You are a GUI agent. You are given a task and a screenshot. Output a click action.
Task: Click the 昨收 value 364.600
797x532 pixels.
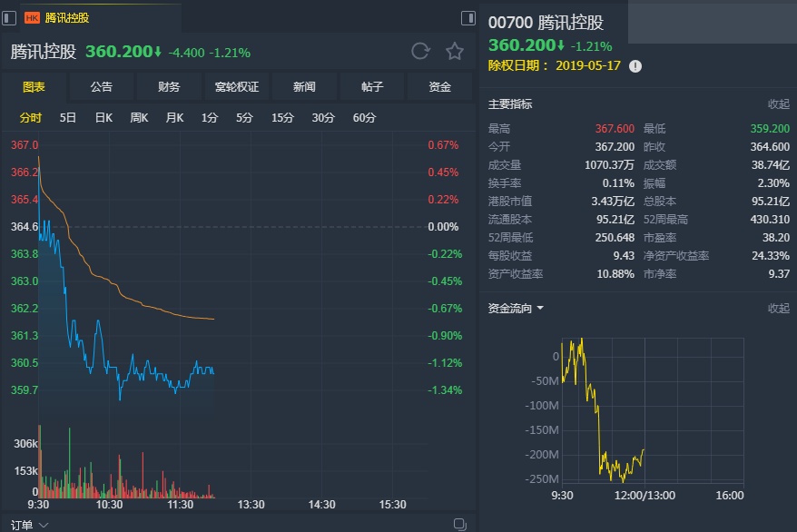[x=770, y=147]
